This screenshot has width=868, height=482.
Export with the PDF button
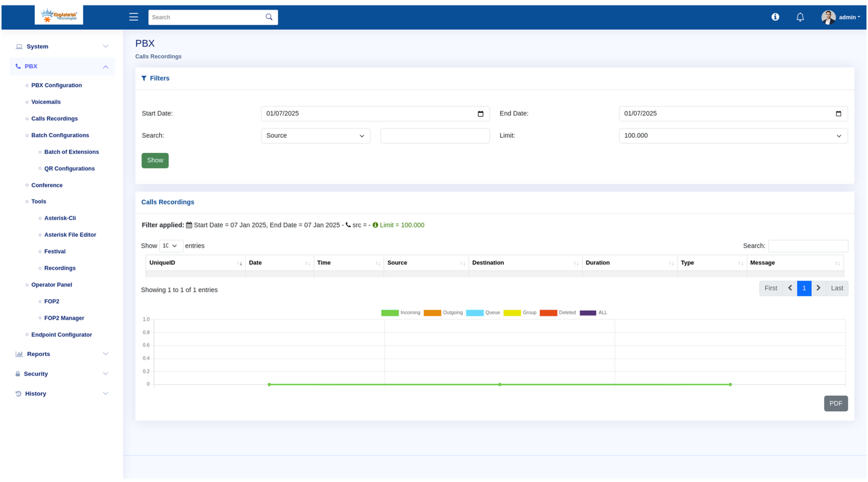pyautogui.click(x=835, y=403)
